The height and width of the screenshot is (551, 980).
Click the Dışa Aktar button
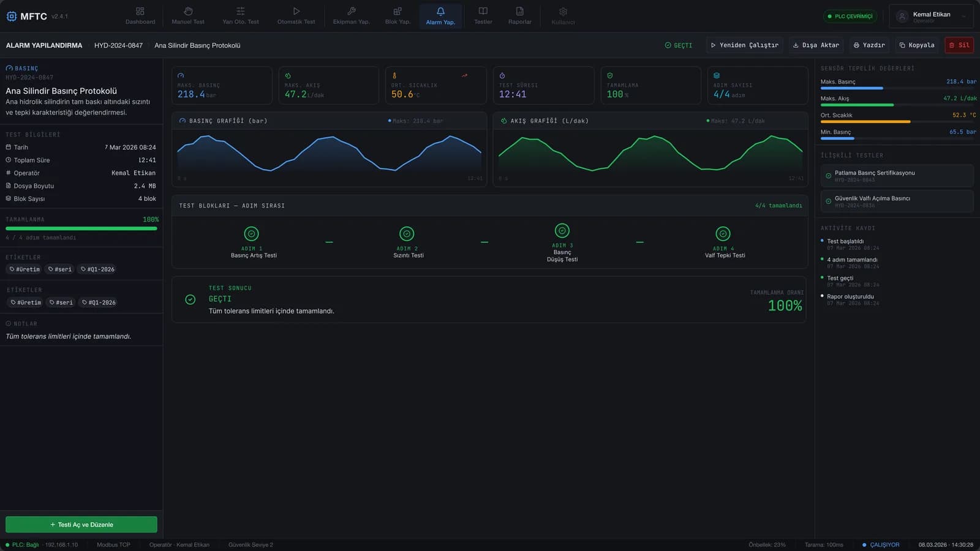[x=816, y=45]
